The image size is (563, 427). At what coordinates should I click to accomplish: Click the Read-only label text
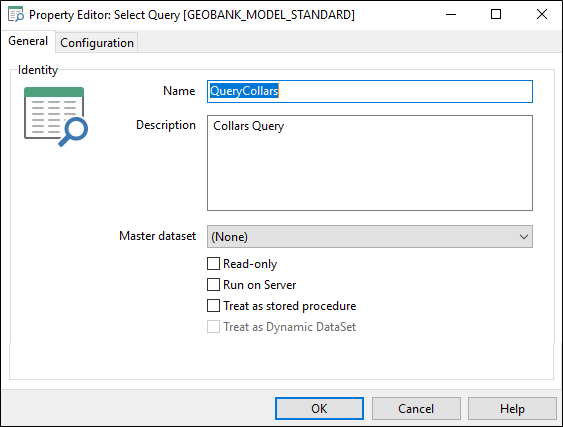coord(250,264)
